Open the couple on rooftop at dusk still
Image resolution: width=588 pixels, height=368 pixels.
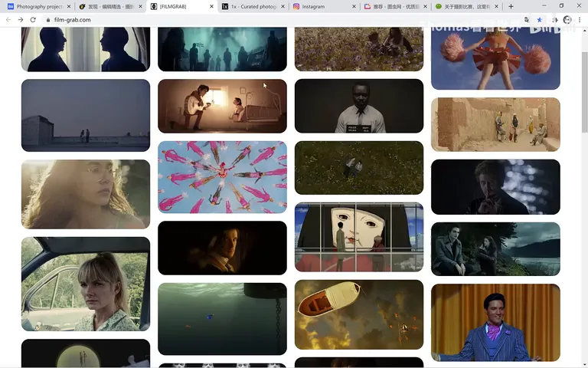pyautogui.click(x=86, y=115)
